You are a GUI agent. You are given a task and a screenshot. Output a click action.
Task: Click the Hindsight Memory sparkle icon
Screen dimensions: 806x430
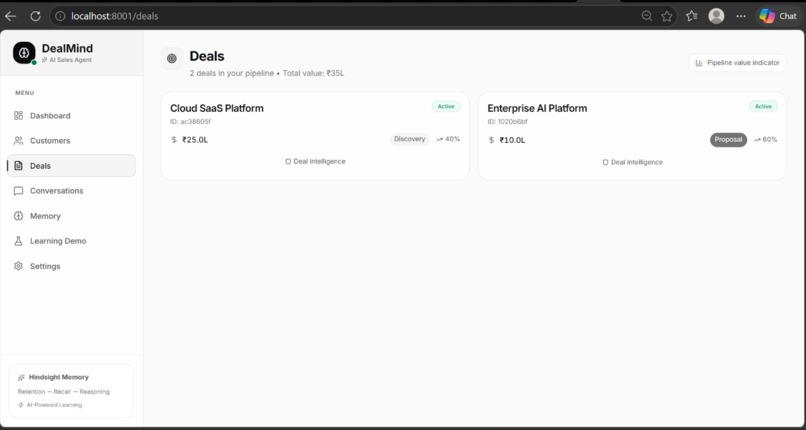(22, 378)
